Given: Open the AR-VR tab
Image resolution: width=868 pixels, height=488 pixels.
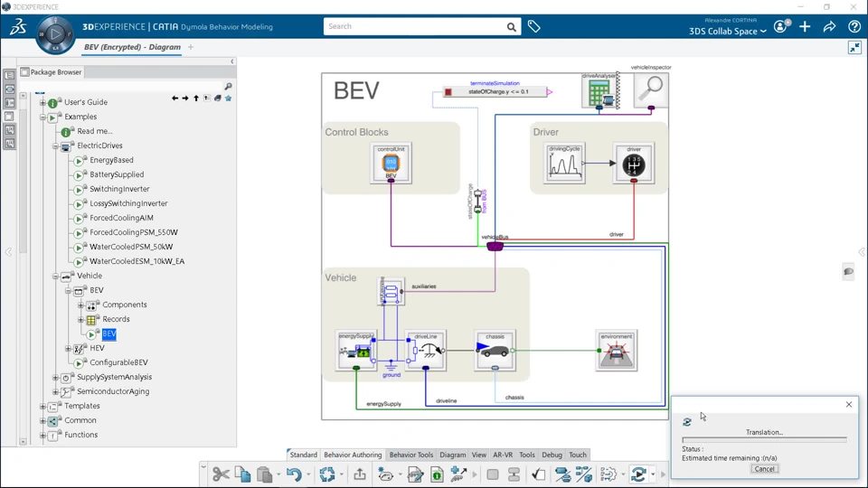Looking at the screenshot, I should click(x=503, y=455).
